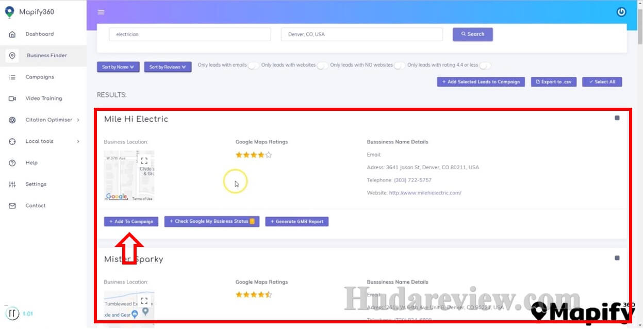The width and height of the screenshot is (644, 329).
Task: Enable Only leads with NO websites toggle
Action: 400,65
